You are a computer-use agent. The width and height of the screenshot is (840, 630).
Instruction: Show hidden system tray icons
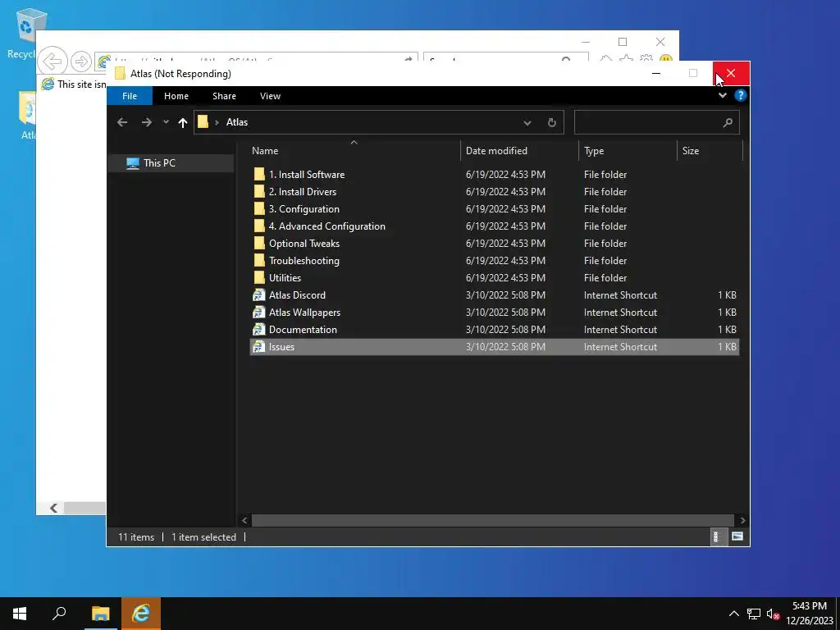click(734, 614)
